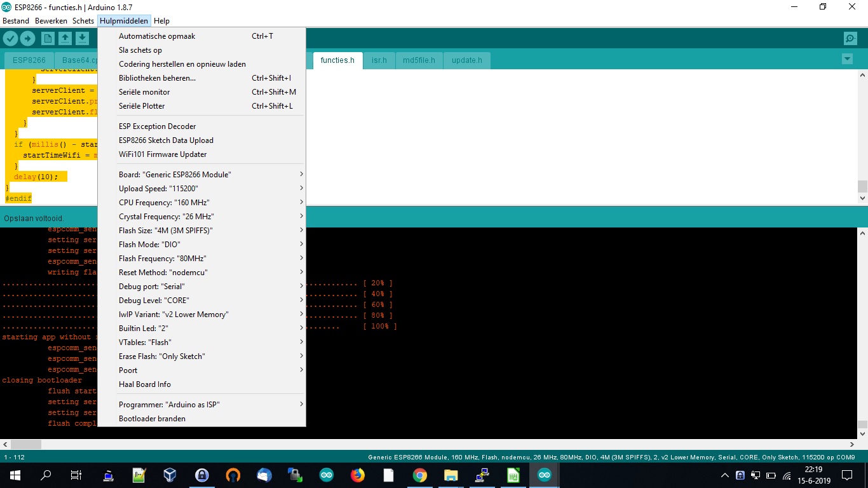Open Windows search from the taskbar
The height and width of the screenshot is (488, 868).
coord(46,475)
